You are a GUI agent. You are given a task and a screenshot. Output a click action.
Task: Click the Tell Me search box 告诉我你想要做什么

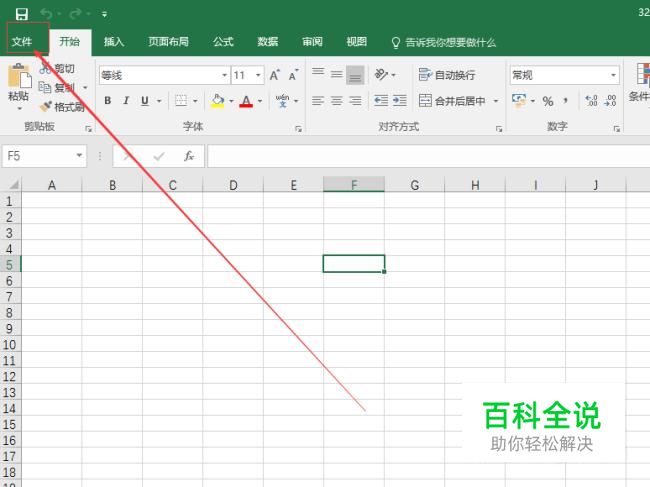(444, 42)
